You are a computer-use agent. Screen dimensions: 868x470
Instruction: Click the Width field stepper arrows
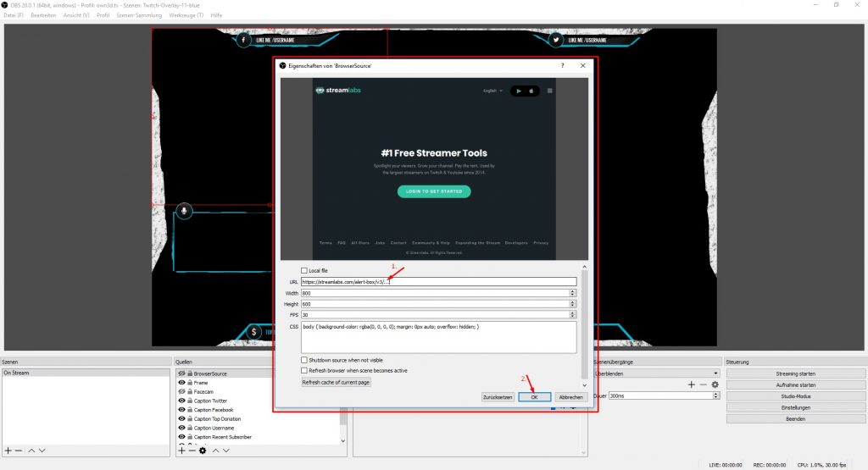tap(573, 293)
